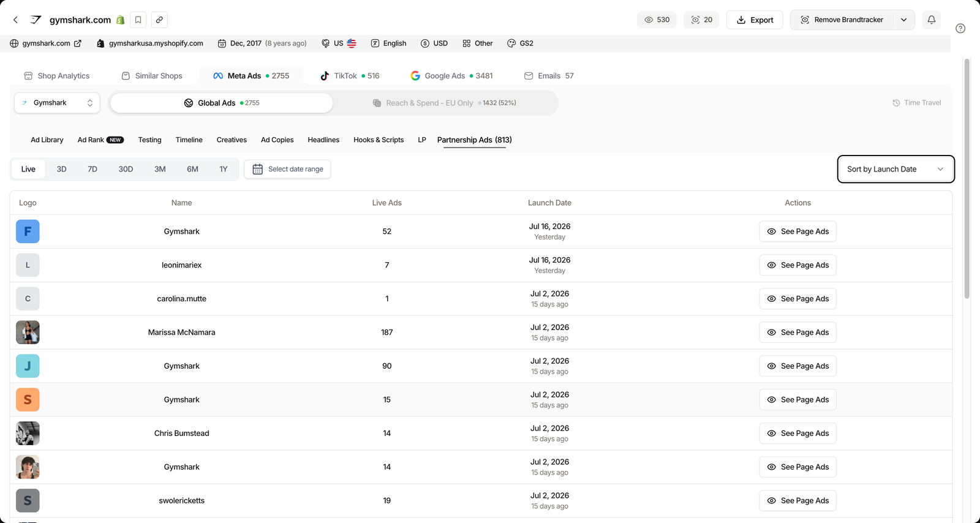Select the 7D time filter
Screen dimensions: 980x523
pos(92,169)
